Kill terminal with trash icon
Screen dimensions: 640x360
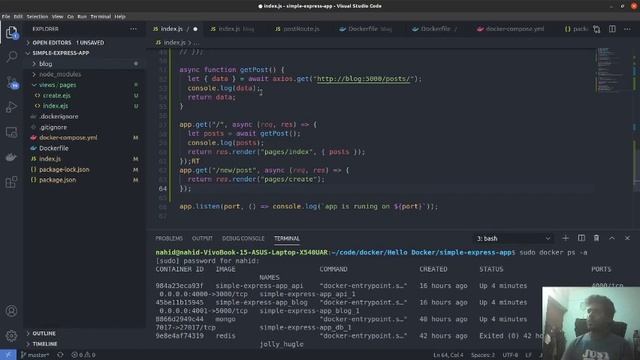[x=596, y=238]
